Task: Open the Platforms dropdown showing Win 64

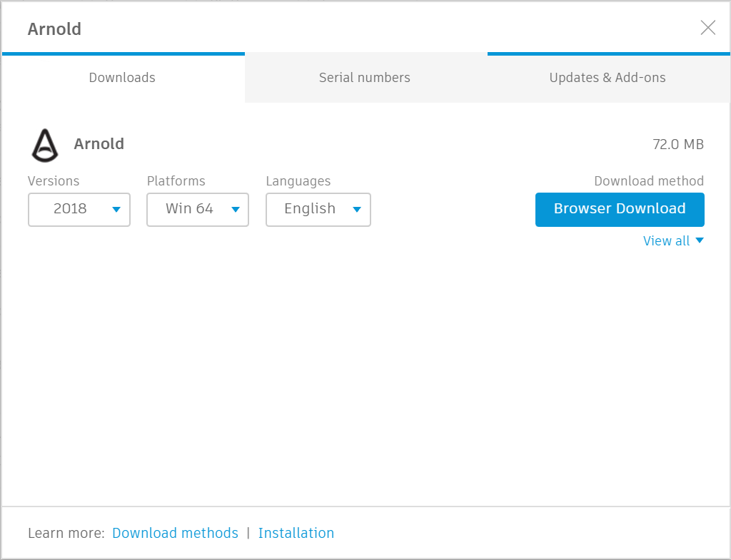Action: coord(197,210)
